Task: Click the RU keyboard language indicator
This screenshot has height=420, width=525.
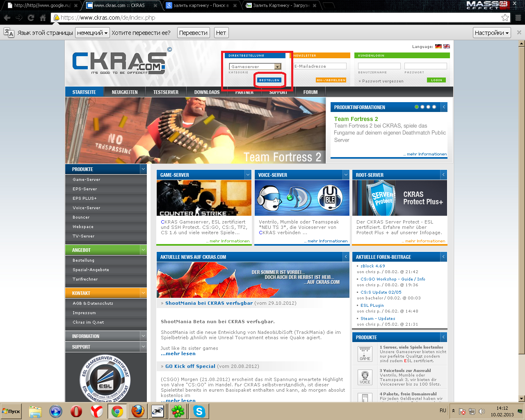Action: pyautogui.click(x=443, y=411)
